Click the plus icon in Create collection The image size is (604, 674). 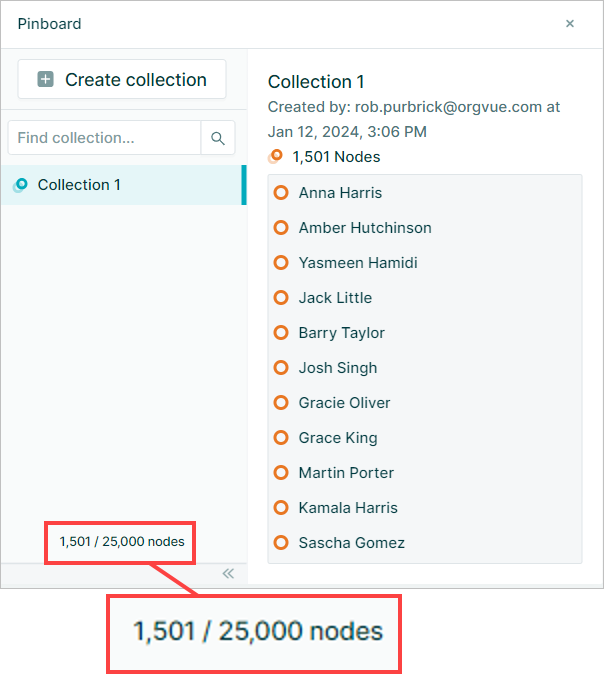click(x=46, y=79)
